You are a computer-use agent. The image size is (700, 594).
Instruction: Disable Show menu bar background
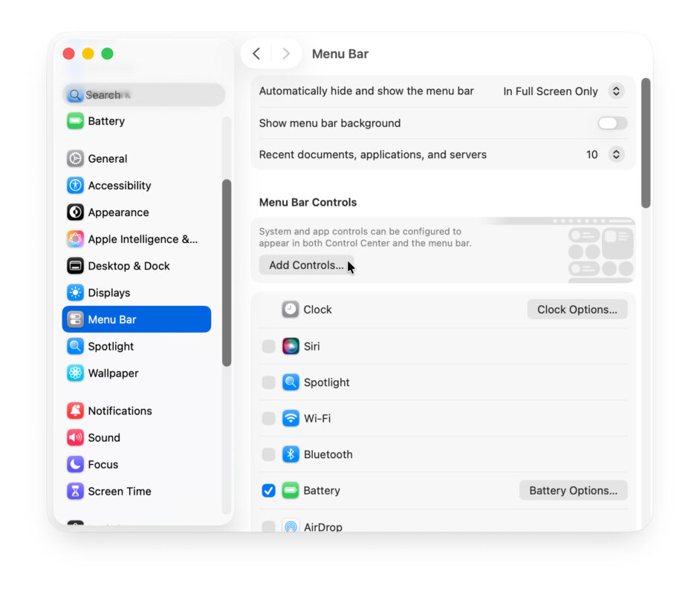coord(612,123)
